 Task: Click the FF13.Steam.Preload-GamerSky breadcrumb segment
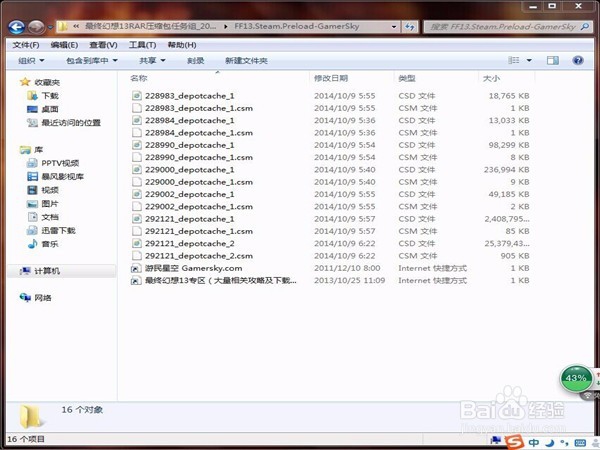[297, 26]
